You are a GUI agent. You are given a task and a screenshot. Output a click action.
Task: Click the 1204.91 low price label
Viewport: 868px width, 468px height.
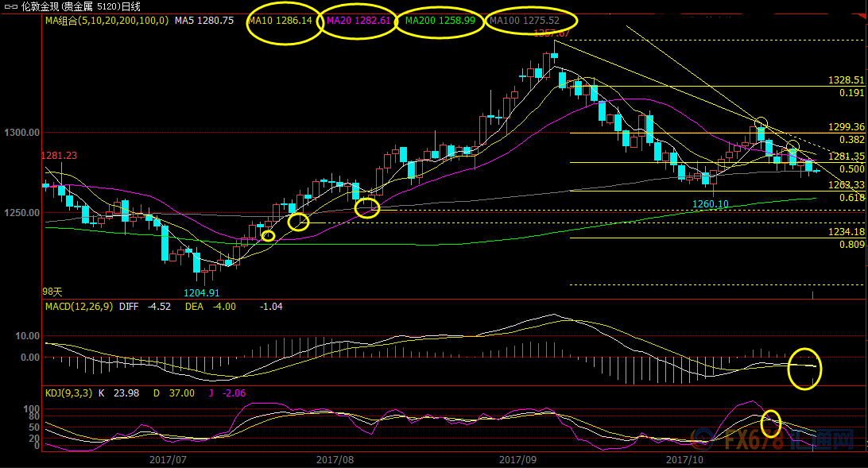pyautogui.click(x=202, y=292)
